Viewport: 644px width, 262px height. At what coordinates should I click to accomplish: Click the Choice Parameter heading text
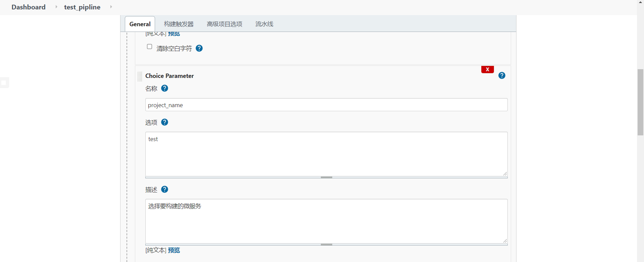(x=169, y=76)
